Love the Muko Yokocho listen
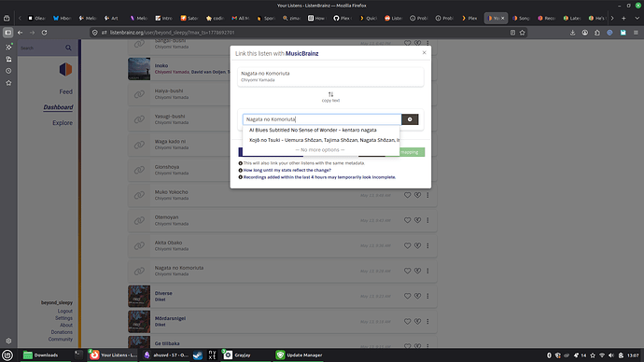This screenshot has height=362, width=644. pos(408,195)
